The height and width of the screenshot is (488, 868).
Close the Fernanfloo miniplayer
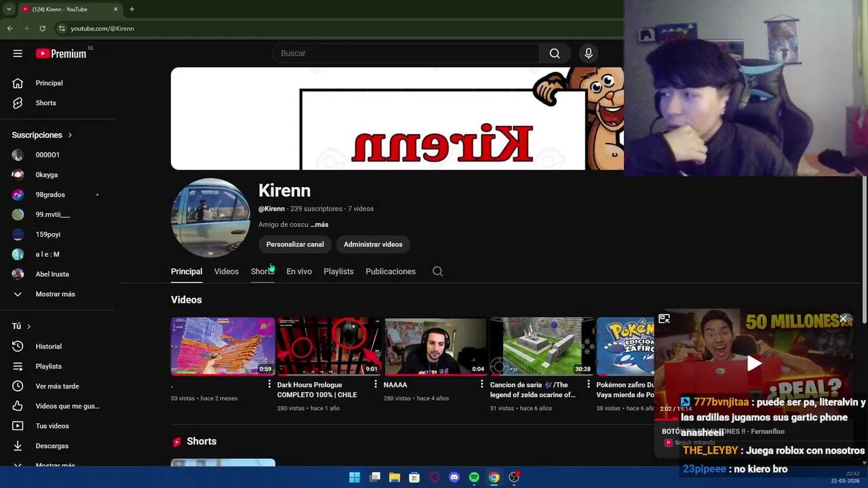pos(843,319)
